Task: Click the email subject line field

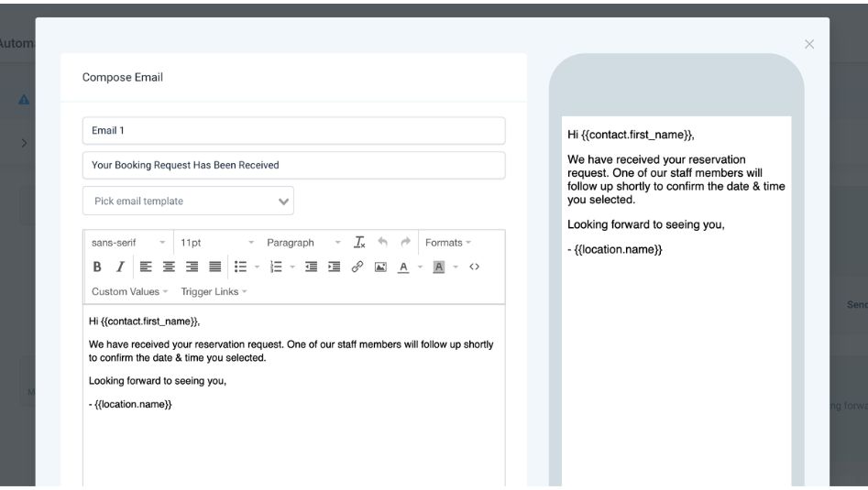Action: click(x=293, y=165)
